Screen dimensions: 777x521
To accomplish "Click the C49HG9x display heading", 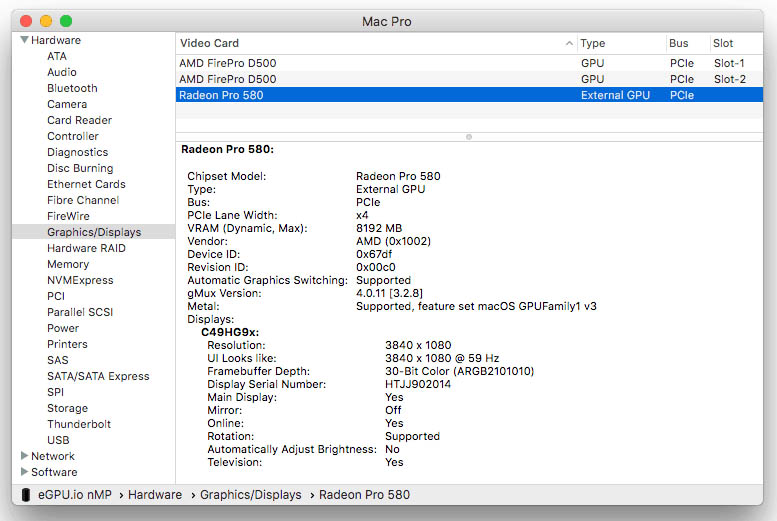I will click(x=230, y=332).
